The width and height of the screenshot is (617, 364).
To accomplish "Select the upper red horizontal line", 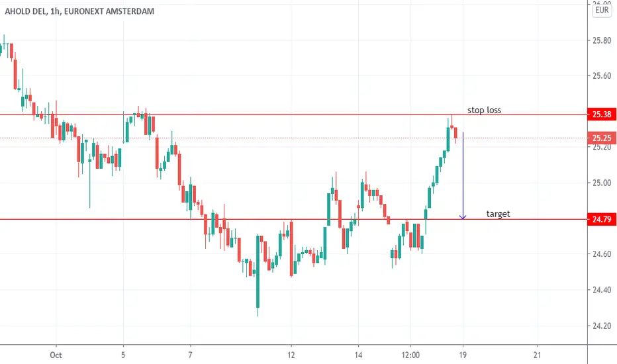I will tap(293, 114).
